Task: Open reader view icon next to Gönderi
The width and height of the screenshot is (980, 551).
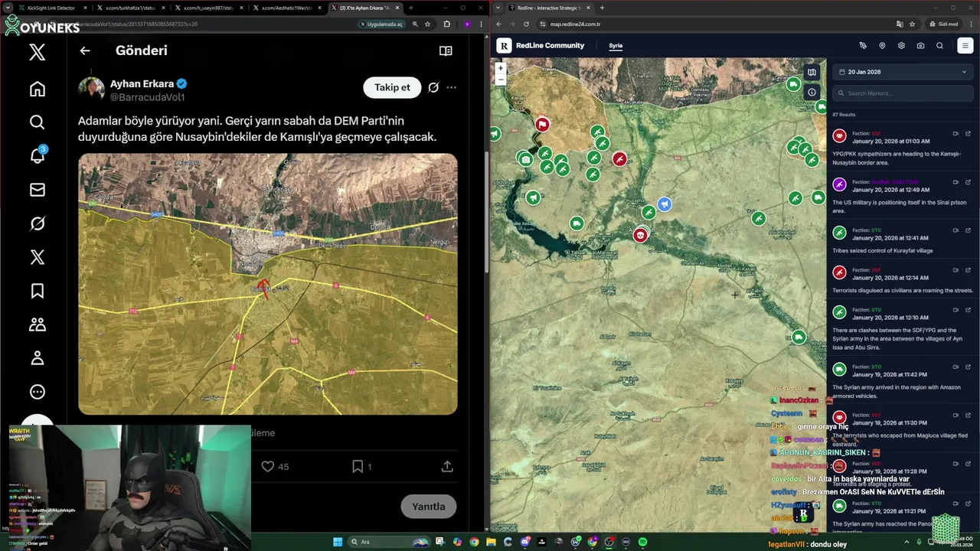Action: (x=446, y=51)
